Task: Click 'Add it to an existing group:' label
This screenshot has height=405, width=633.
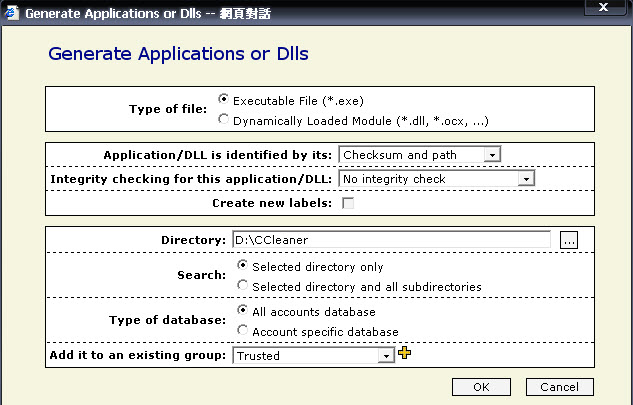Action: (x=138, y=355)
